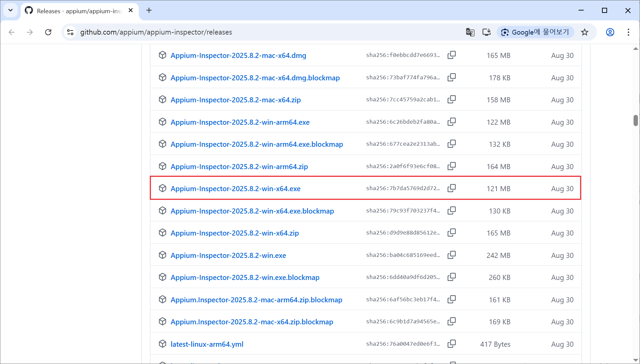Copy sha256 of mac-arm64.zip.blockmap asset

451,299
